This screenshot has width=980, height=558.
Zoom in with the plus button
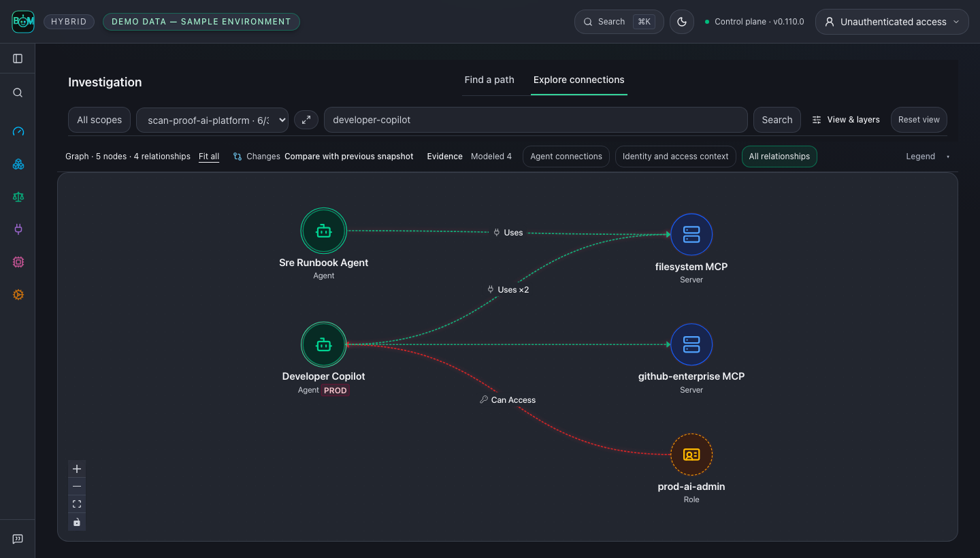pos(77,469)
